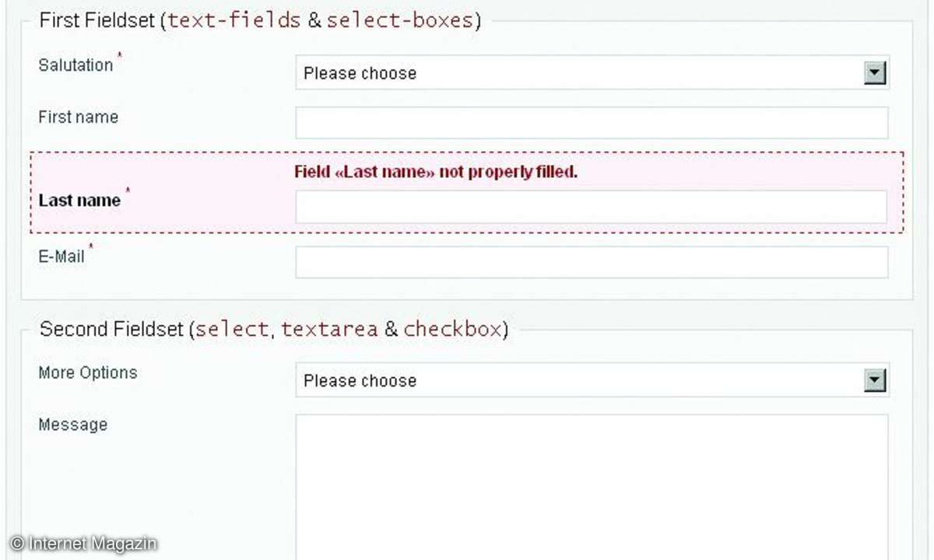Click the More Options label
The height and width of the screenshot is (560, 934).
(x=88, y=373)
